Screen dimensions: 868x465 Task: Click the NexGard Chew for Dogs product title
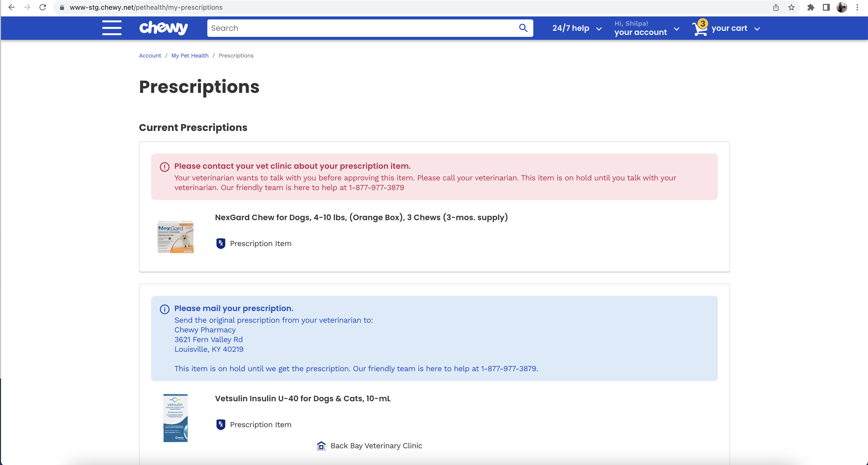coord(361,218)
